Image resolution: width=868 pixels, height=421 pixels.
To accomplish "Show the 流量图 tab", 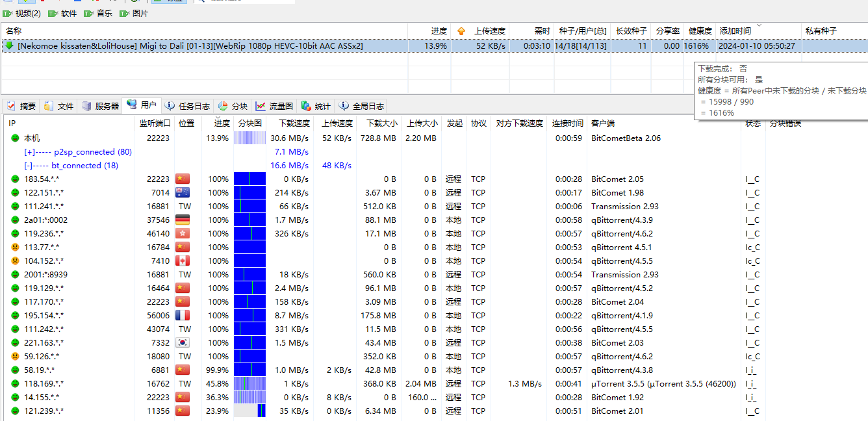I will [x=274, y=106].
